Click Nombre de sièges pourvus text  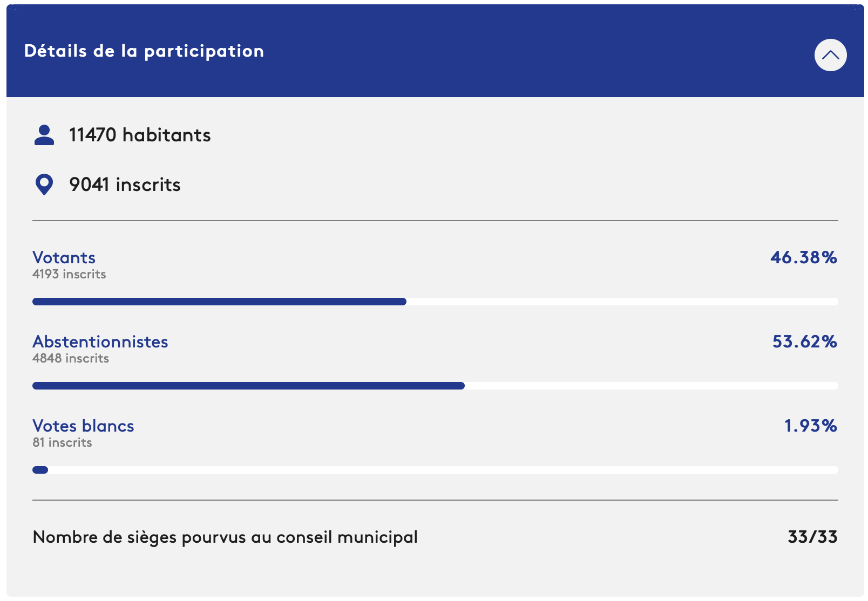click(x=225, y=537)
